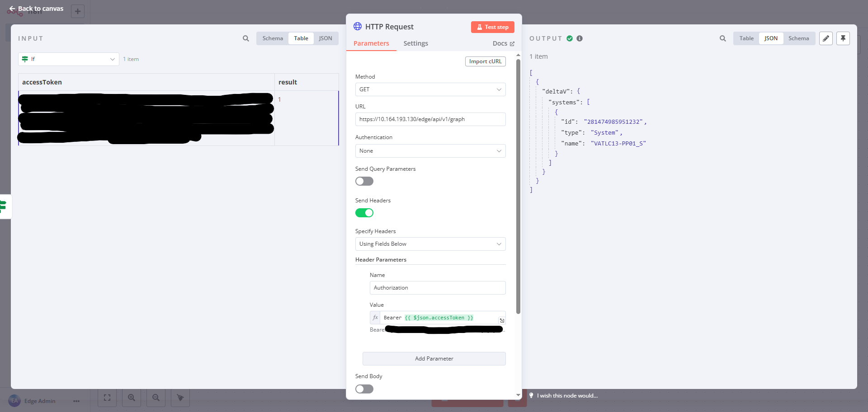Show input as Schema view
This screenshot has height=412, width=868.
(273, 38)
